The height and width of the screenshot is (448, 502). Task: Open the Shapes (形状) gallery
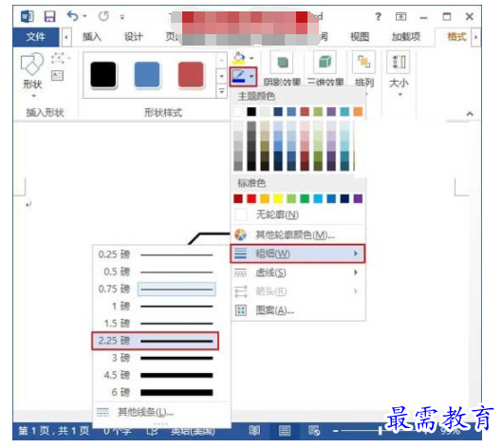(x=32, y=75)
